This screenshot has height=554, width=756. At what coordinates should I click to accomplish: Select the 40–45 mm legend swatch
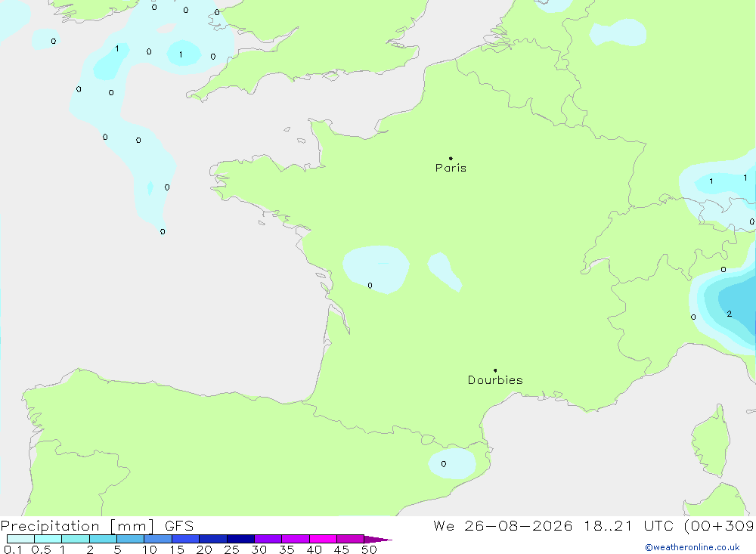[323, 539]
